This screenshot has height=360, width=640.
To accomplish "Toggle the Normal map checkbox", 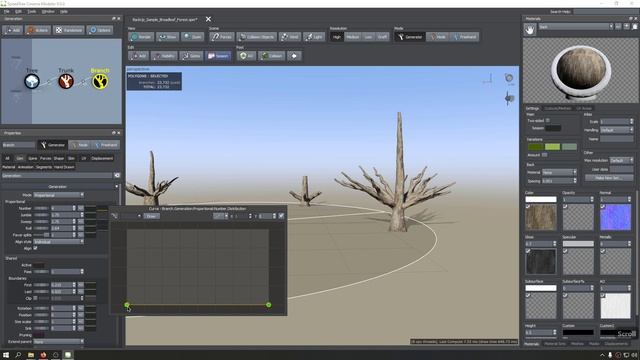I will [603, 207].
